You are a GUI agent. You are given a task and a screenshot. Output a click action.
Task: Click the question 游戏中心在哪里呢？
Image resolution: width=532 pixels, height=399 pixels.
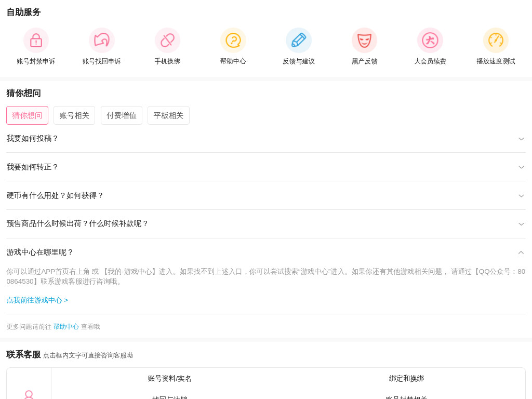(x=39, y=252)
